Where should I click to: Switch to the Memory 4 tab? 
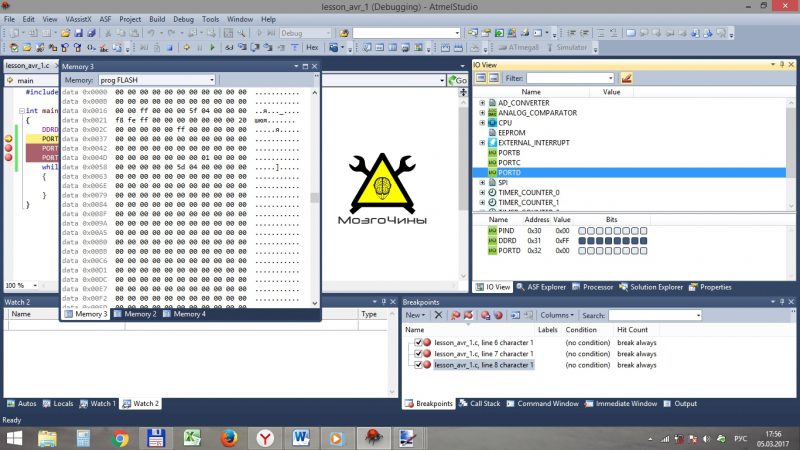(184, 314)
